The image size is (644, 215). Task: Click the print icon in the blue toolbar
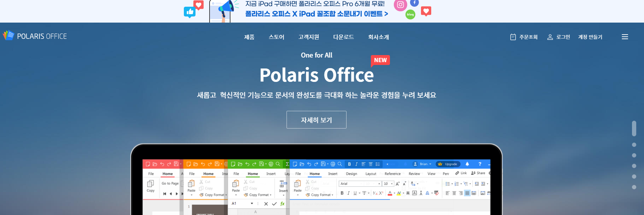[x=332, y=164]
